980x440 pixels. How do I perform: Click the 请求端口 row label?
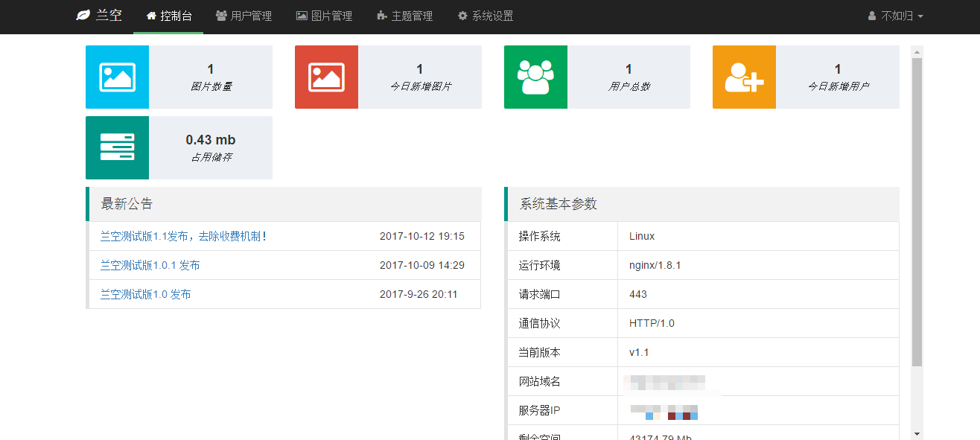click(x=539, y=294)
